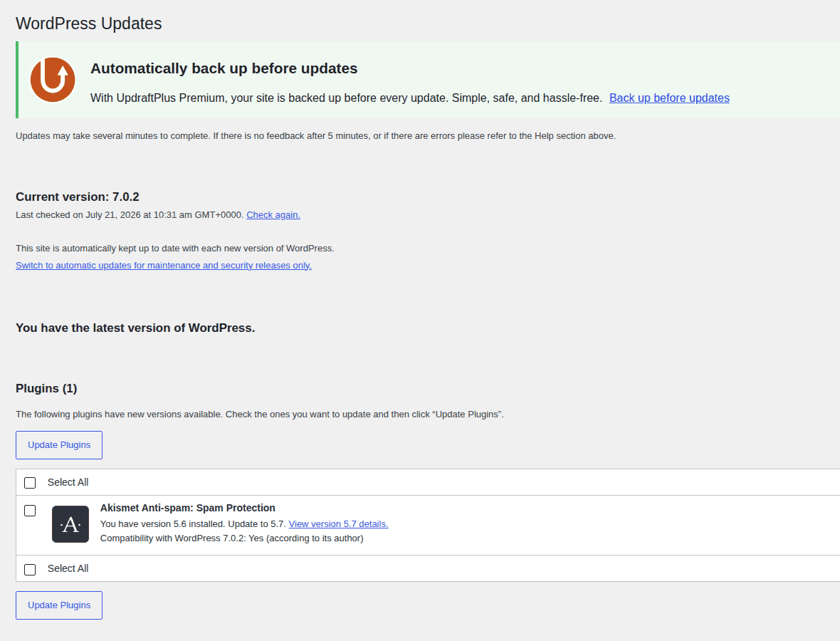The height and width of the screenshot is (641, 840).
Task: Tick the top Select All checkbox
Action: click(x=30, y=483)
